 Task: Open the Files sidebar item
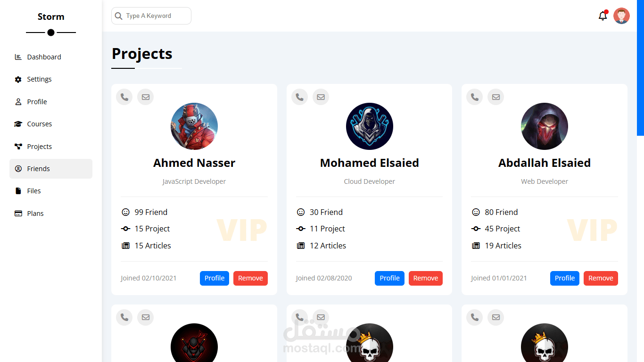[x=34, y=191]
